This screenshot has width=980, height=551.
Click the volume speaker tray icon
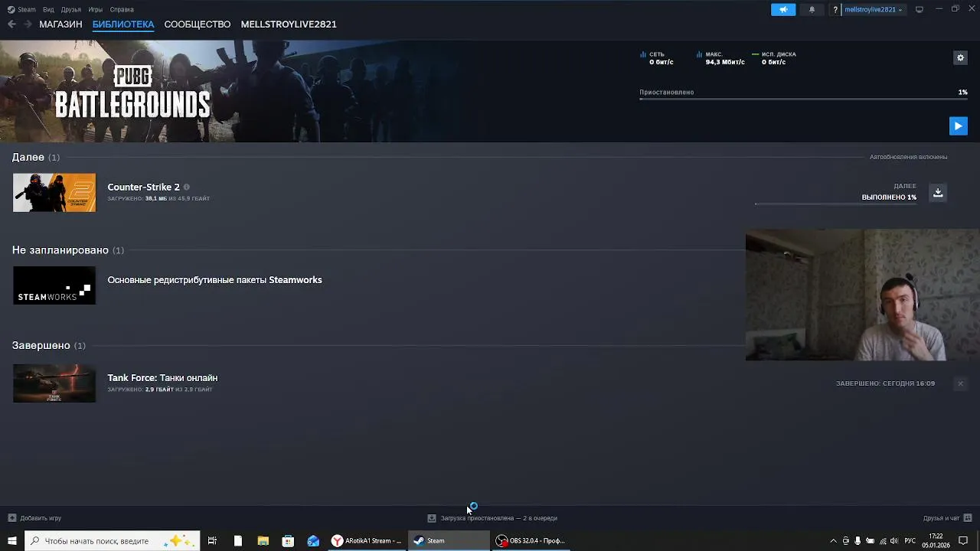893,541
